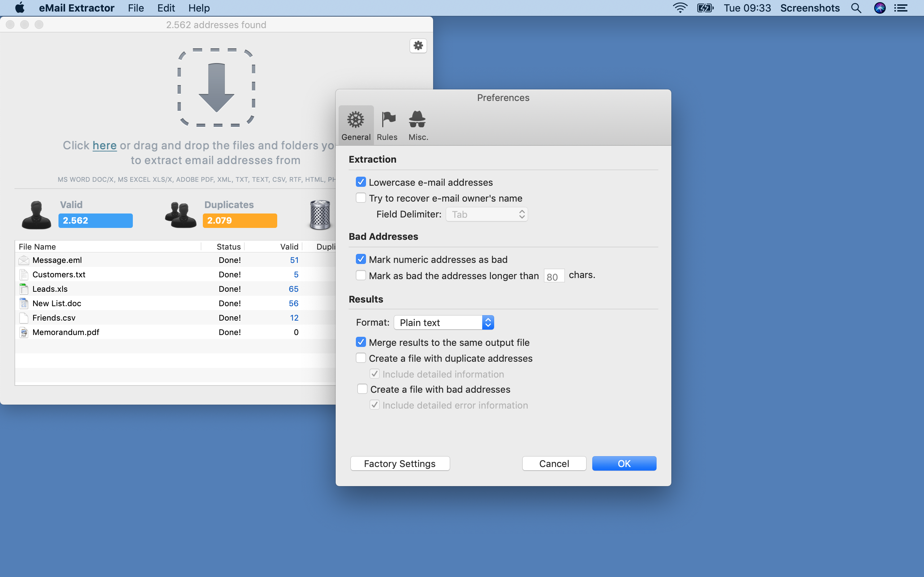
Task: Click the Wi-Fi status icon
Action: (x=680, y=8)
